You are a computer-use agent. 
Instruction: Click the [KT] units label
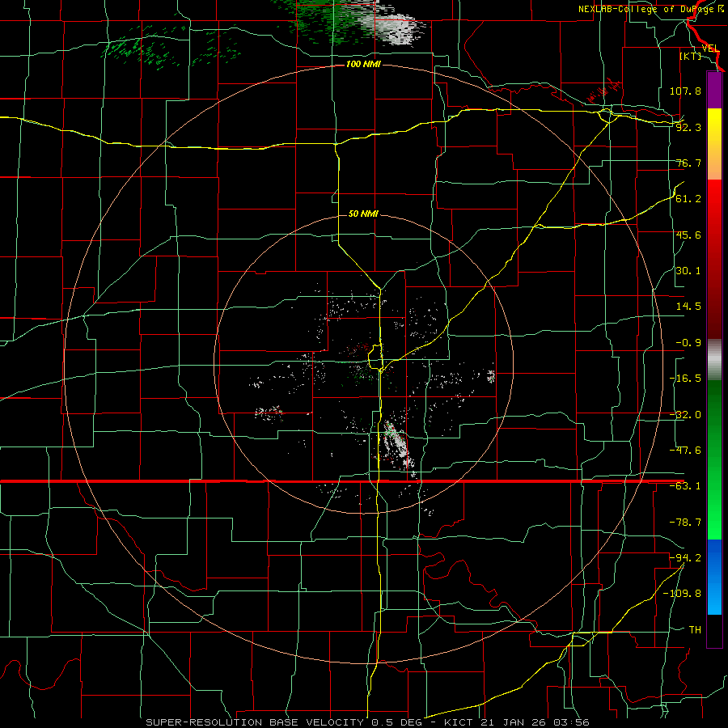691,56
